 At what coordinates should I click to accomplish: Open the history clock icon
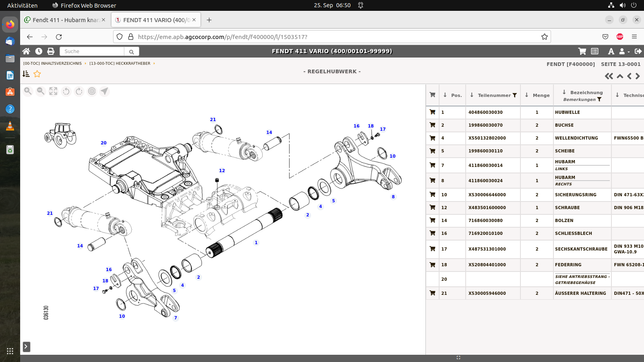point(39,51)
